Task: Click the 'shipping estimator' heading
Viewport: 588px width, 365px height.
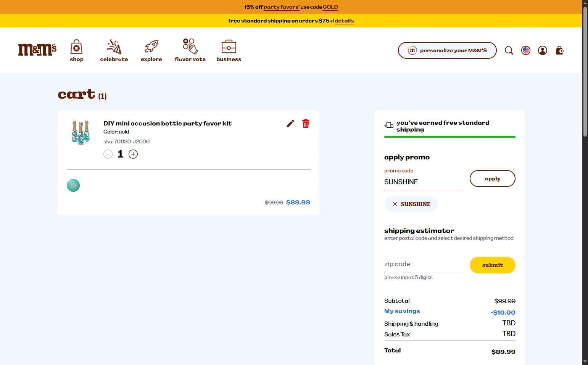Action: (x=419, y=231)
